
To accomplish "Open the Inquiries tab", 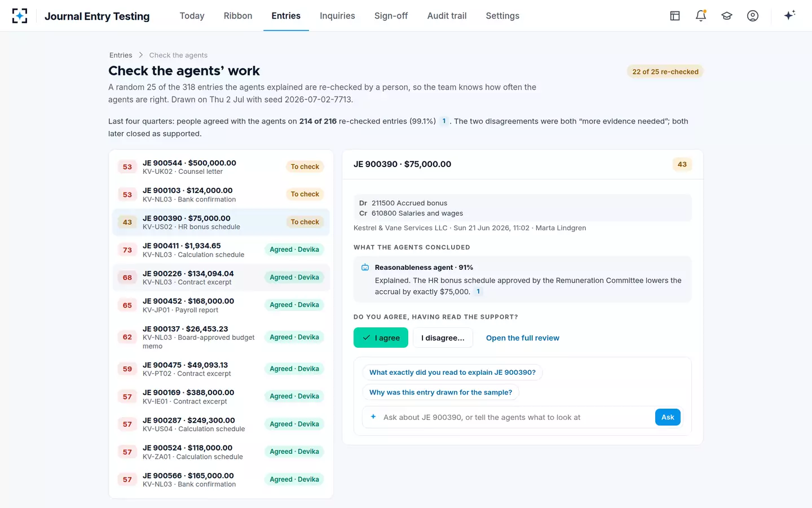I will [337, 16].
